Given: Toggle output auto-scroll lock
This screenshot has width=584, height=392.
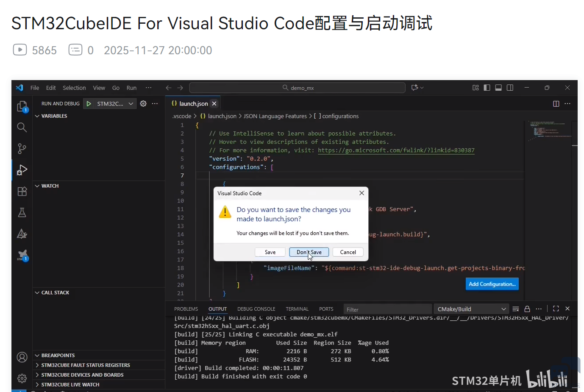Looking at the screenshot, I should tap(527, 309).
